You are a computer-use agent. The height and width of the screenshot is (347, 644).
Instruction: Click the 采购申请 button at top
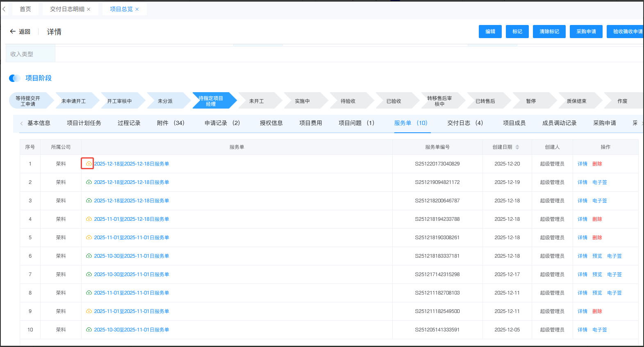[586, 32]
